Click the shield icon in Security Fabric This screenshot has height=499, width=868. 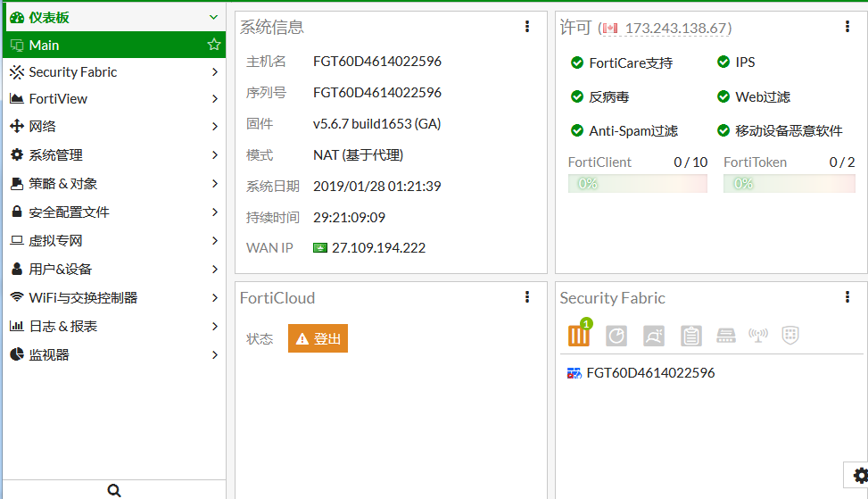click(x=789, y=336)
